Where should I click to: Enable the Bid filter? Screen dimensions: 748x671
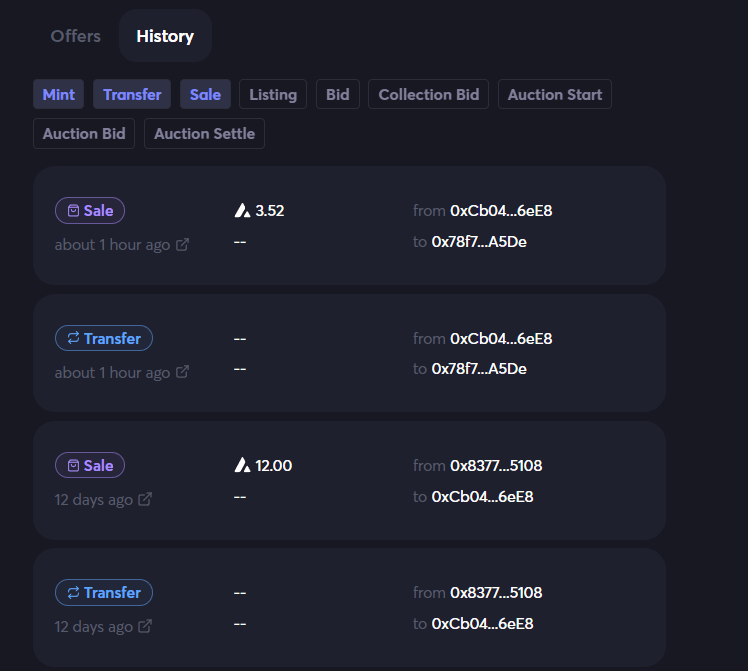tap(338, 94)
